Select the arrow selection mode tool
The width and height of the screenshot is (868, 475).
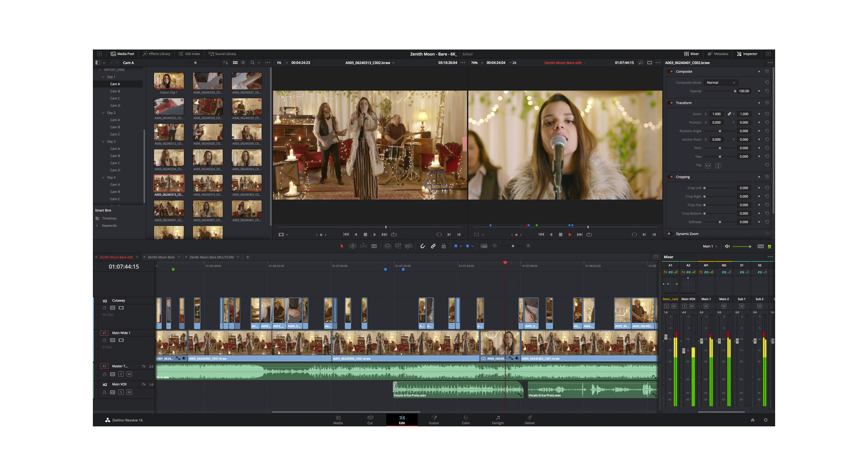point(342,246)
